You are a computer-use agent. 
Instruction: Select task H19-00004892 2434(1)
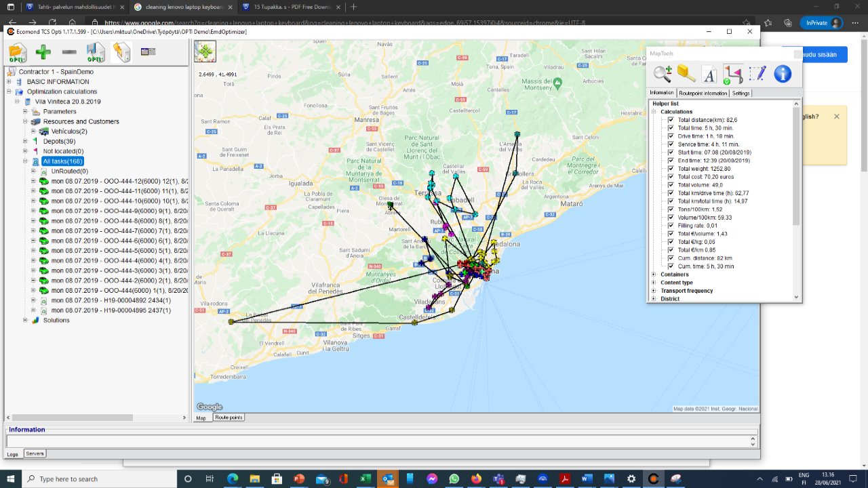pos(111,300)
